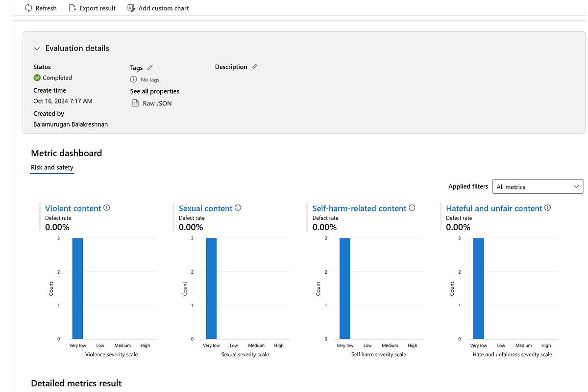Click the info icon beside Self-harm-related content
Viewport: 588px width, 392px height.
click(412, 207)
